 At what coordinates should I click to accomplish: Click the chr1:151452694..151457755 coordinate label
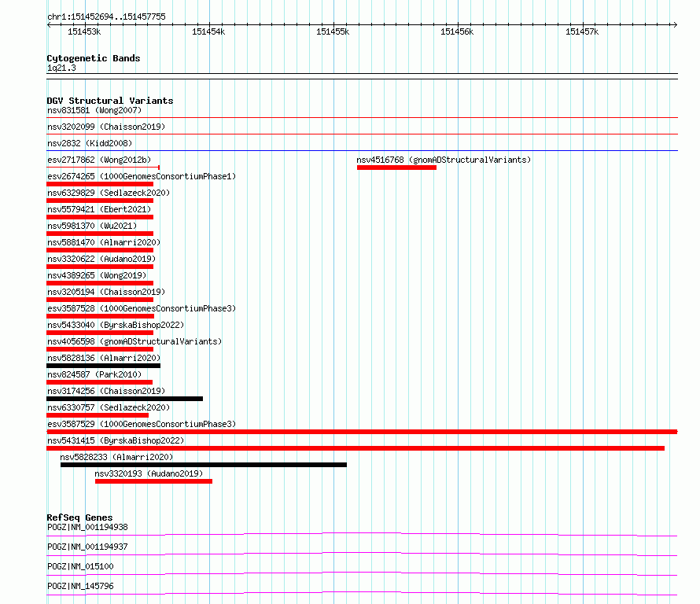tap(106, 17)
